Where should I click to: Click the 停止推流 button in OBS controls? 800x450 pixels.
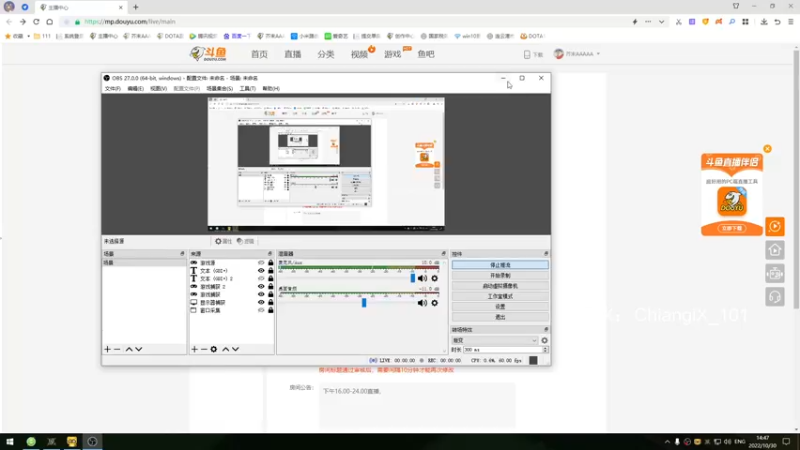click(x=500, y=265)
